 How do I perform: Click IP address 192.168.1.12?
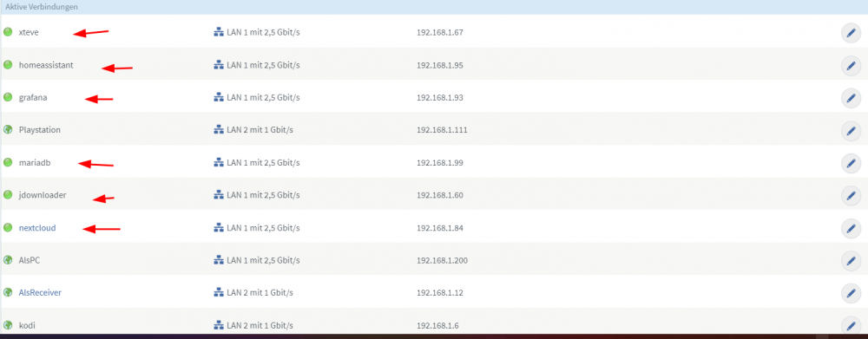tap(439, 292)
